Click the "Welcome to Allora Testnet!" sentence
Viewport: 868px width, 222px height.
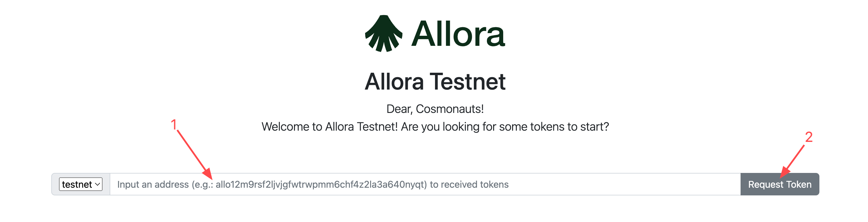click(330, 127)
